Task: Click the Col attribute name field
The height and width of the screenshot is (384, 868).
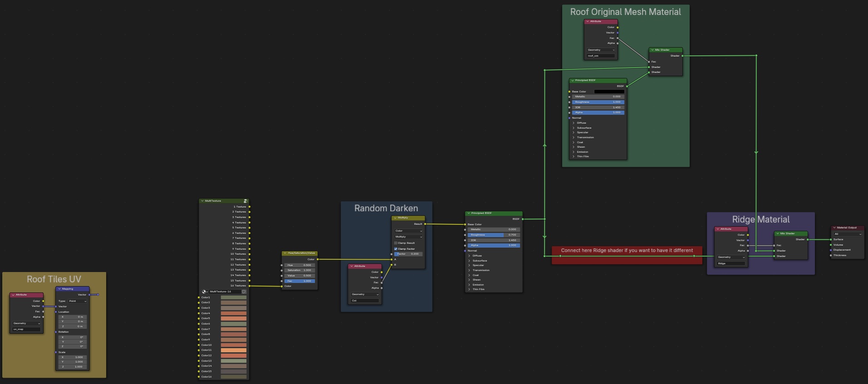Action: [x=364, y=301]
